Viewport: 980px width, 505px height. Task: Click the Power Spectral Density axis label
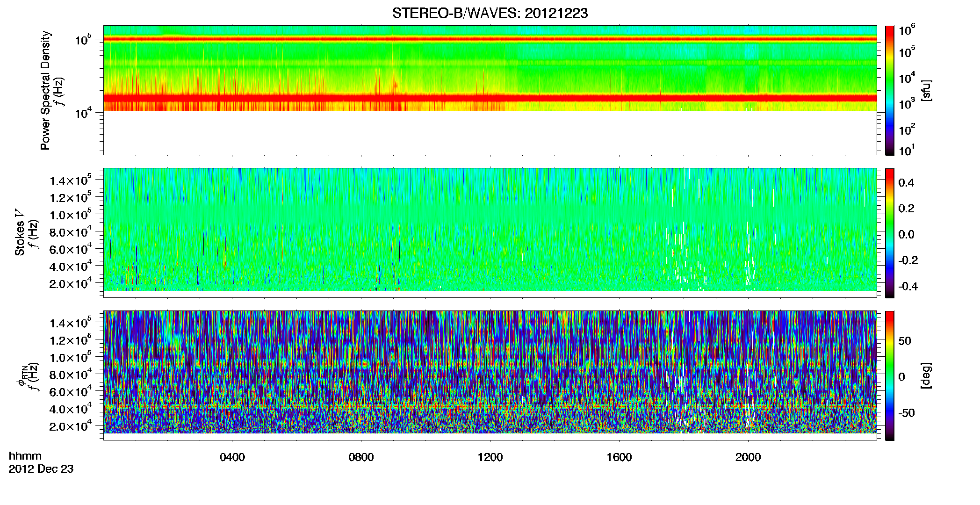pyautogui.click(x=45, y=90)
